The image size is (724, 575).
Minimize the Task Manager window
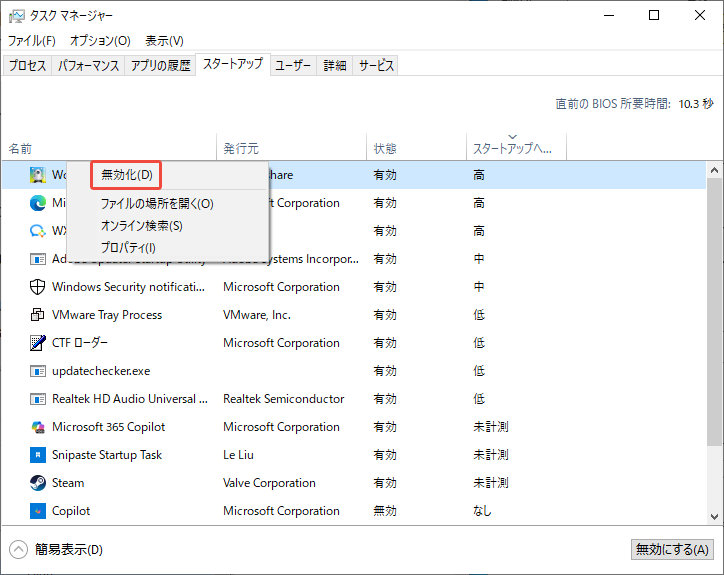click(x=609, y=15)
